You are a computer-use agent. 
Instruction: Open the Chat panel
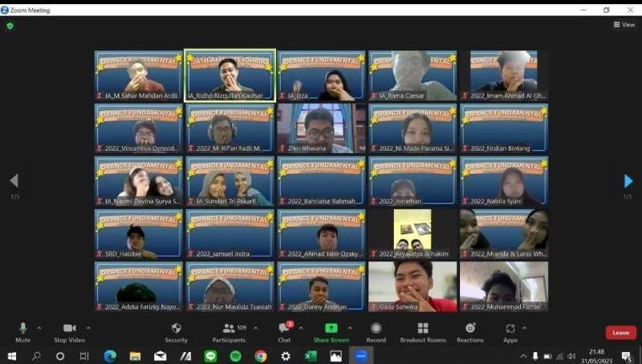point(285,333)
